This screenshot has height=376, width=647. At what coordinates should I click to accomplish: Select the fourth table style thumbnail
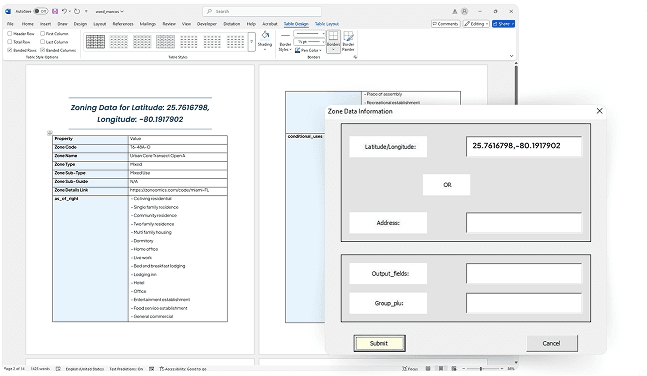(x=165, y=41)
